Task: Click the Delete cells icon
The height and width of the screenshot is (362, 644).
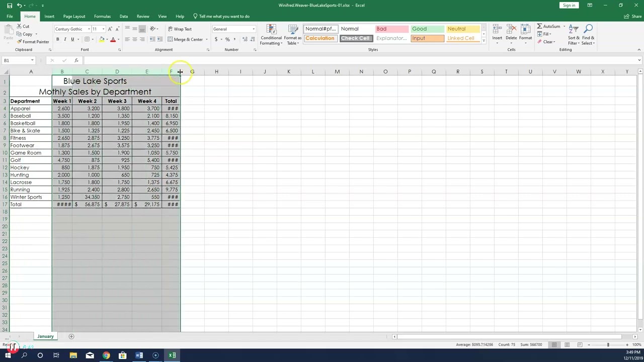Action: click(511, 29)
